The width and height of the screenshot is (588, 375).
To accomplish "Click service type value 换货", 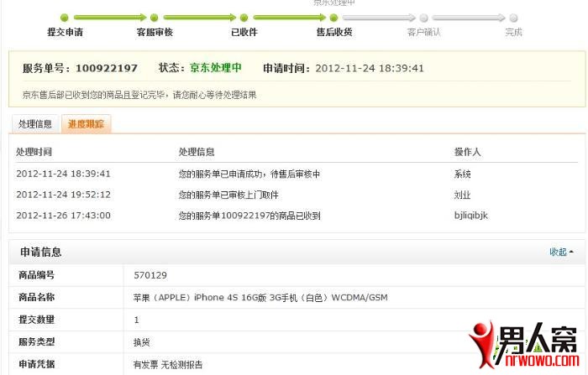I will tap(142, 342).
